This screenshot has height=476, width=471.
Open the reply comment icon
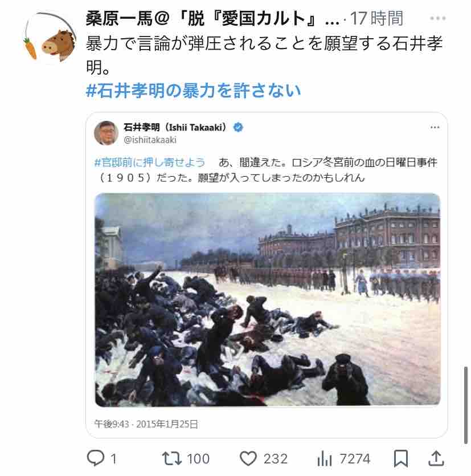96,458
